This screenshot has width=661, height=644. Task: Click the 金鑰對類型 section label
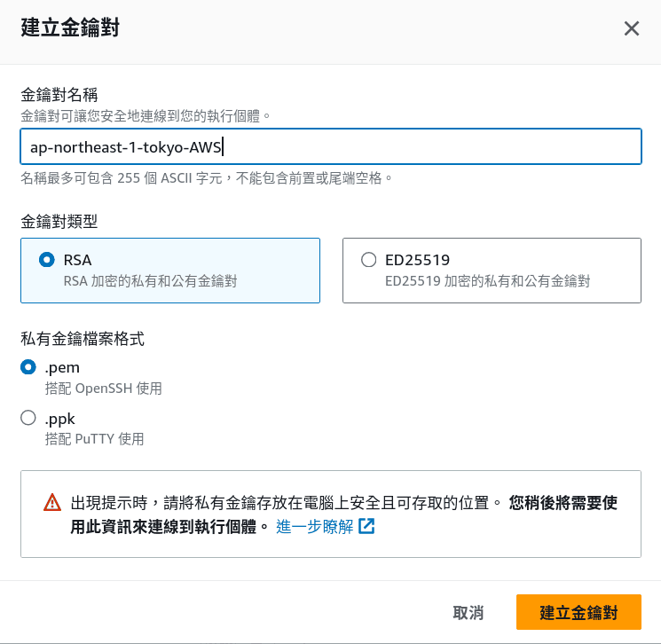coord(59,221)
